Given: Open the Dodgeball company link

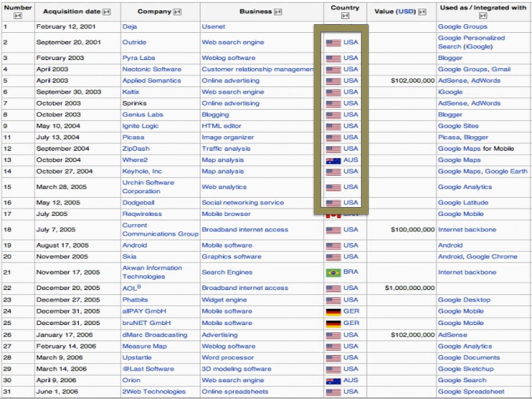Looking at the screenshot, I should [139, 203].
